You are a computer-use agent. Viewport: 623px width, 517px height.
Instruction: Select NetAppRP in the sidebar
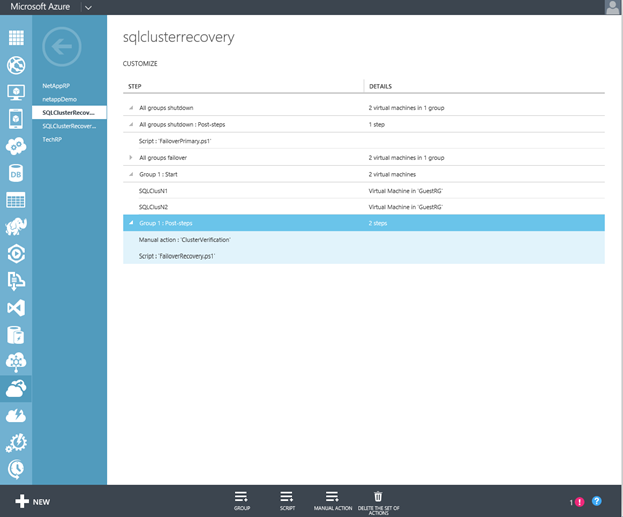coord(56,86)
